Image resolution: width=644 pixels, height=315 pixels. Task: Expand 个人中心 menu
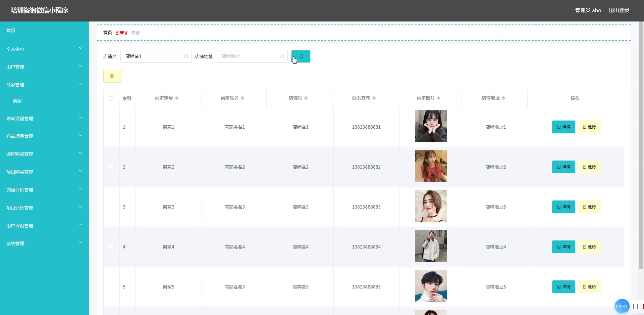(44, 49)
